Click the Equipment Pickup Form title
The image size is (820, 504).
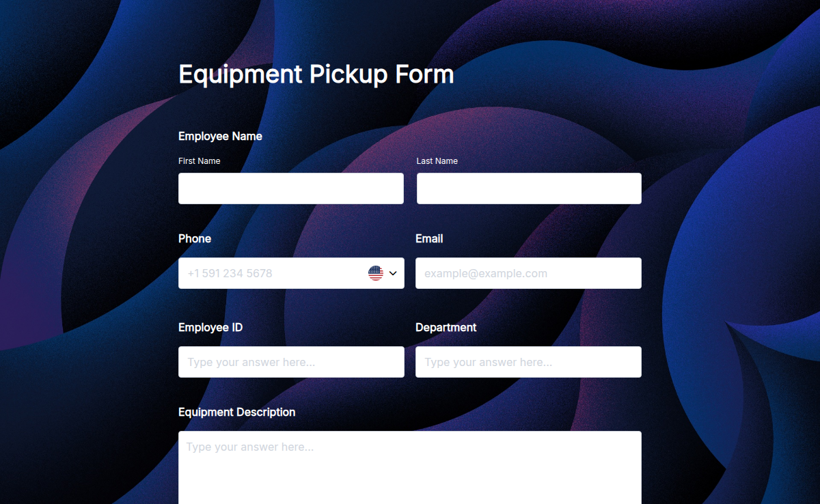click(316, 74)
